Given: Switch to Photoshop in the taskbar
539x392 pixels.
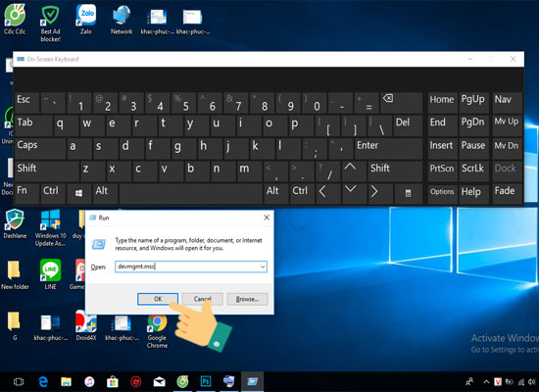Looking at the screenshot, I should pyautogui.click(x=206, y=381).
